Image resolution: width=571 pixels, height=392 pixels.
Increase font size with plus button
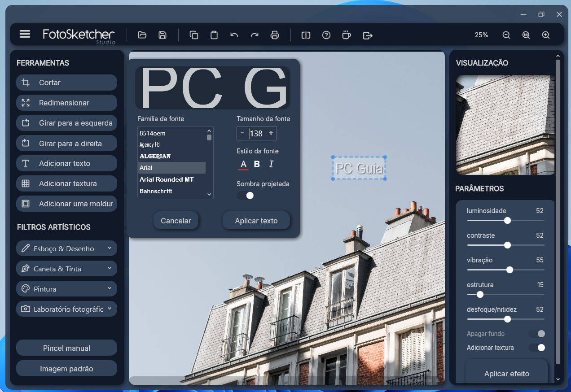[x=271, y=133]
